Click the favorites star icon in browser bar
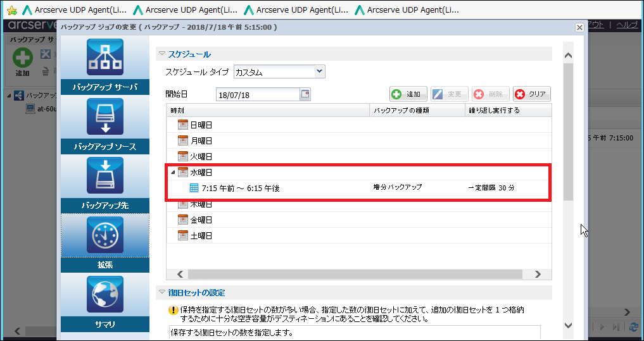The height and width of the screenshot is (341, 644). (12, 10)
